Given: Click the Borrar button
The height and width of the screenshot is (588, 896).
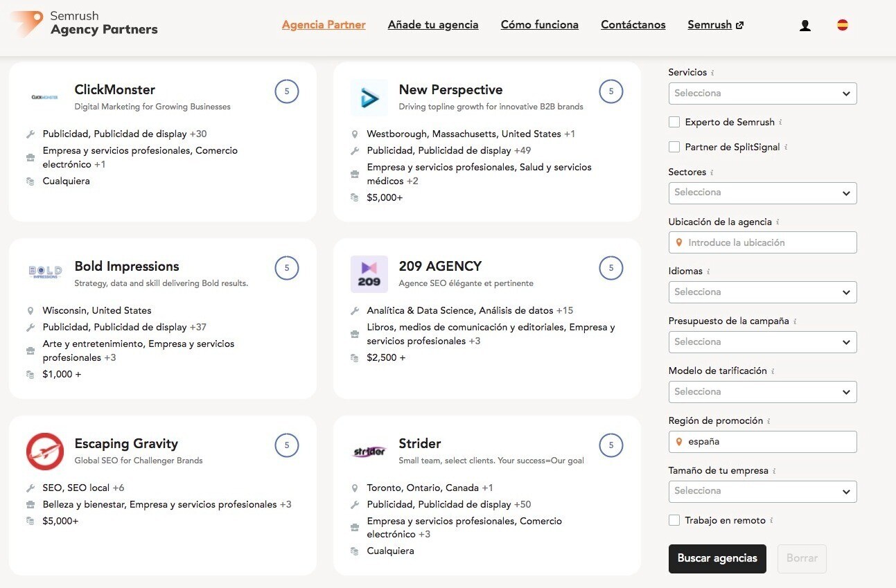Looking at the screenshot, I should (802, 558).
